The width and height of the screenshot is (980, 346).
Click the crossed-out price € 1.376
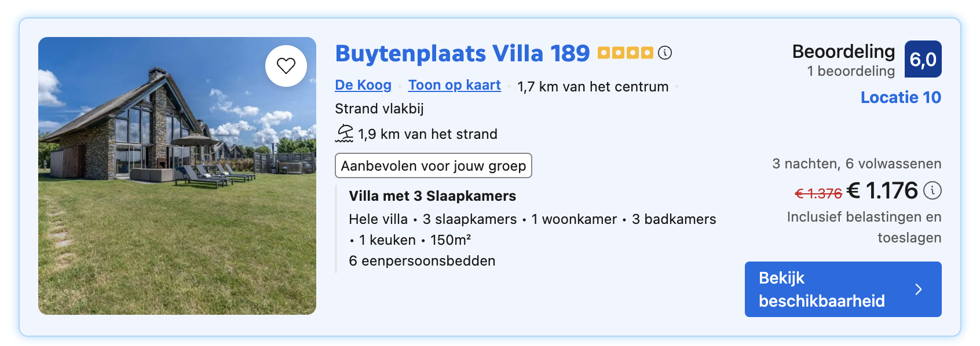(x=818, y=194)
